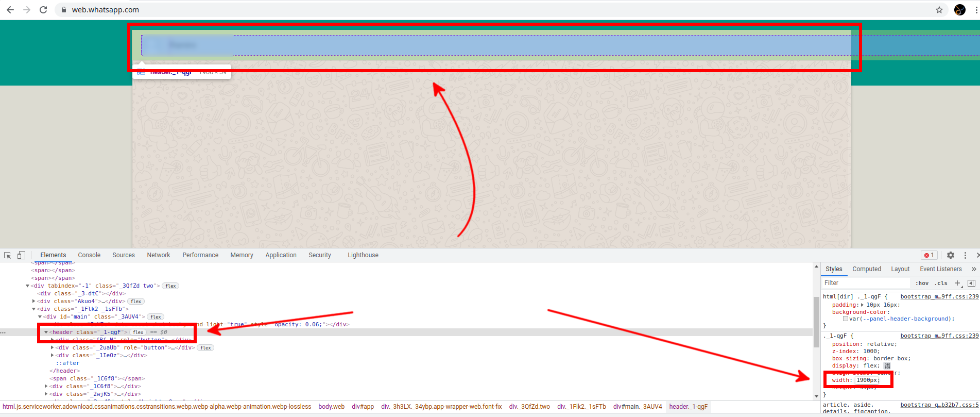Viewport: 980px width, 417px height.
Task: Activate the inspect element picker tool
Action: click(x=7, y=255)
